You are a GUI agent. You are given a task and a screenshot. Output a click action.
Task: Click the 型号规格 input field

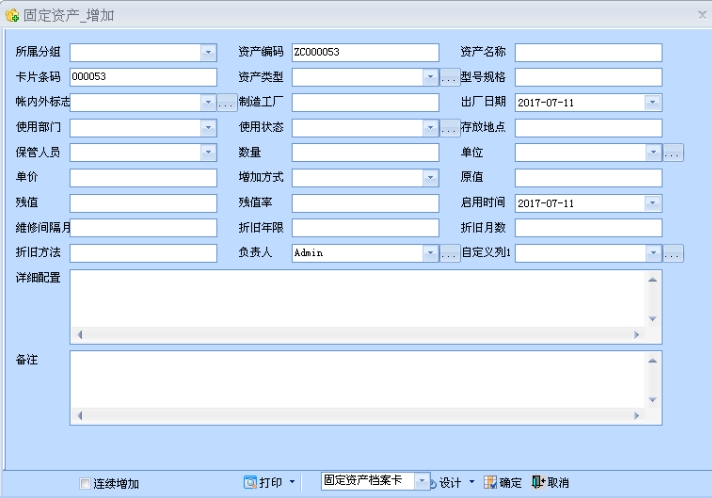[x=588, y=77]
